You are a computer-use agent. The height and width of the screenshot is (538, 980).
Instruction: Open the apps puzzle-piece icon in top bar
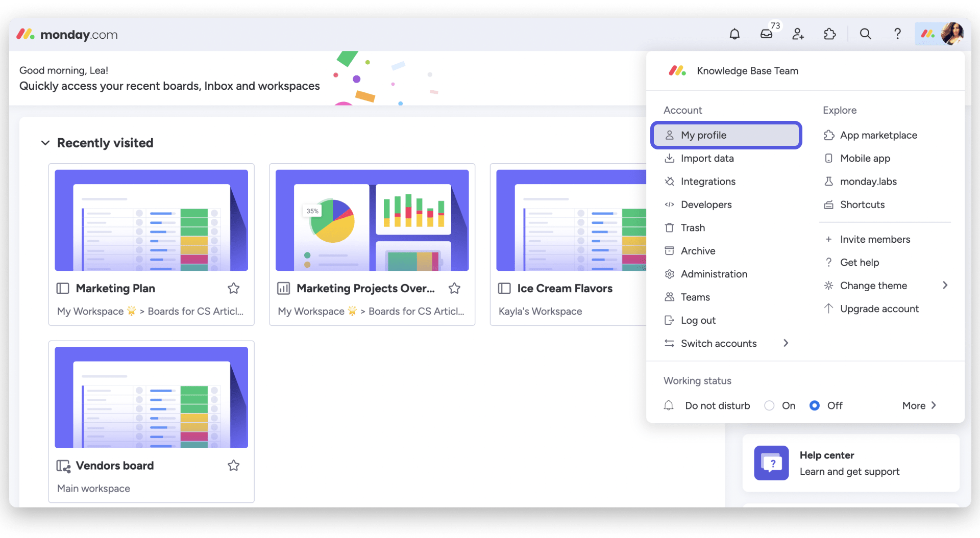830,34
